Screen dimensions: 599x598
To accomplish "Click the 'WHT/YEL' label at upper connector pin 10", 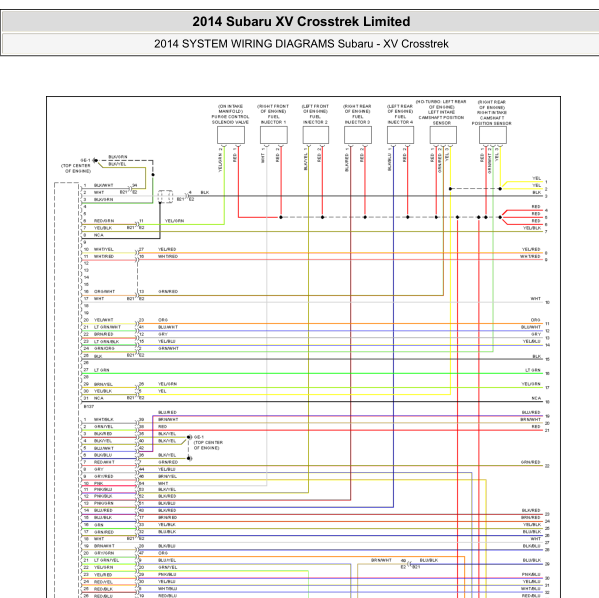I will click(104, 249).
